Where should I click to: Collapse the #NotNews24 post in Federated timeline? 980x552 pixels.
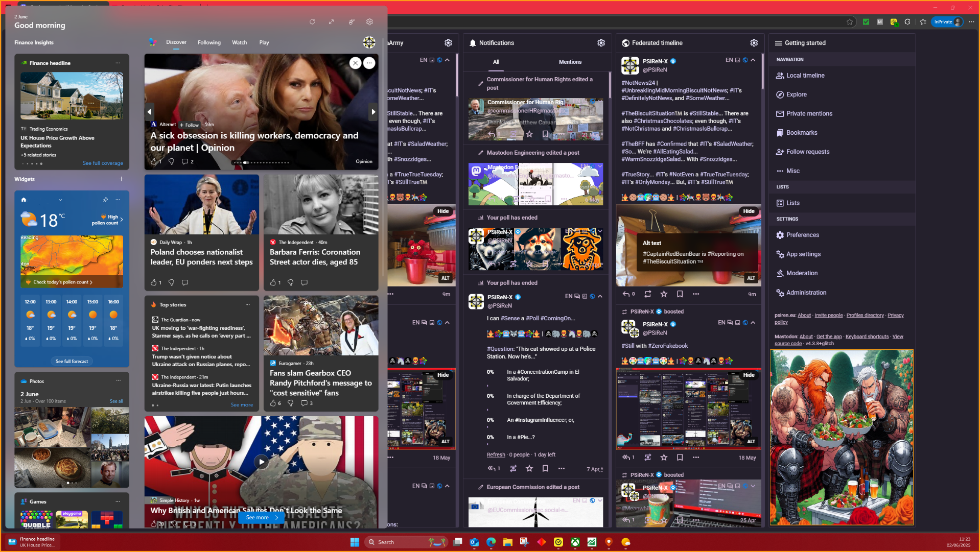(x=753, y=60)
